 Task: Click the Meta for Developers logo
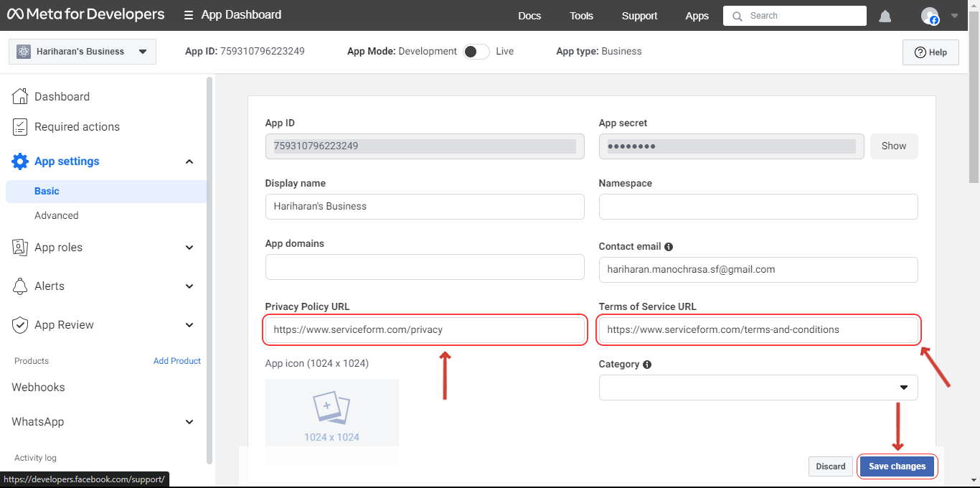[85, 14]
